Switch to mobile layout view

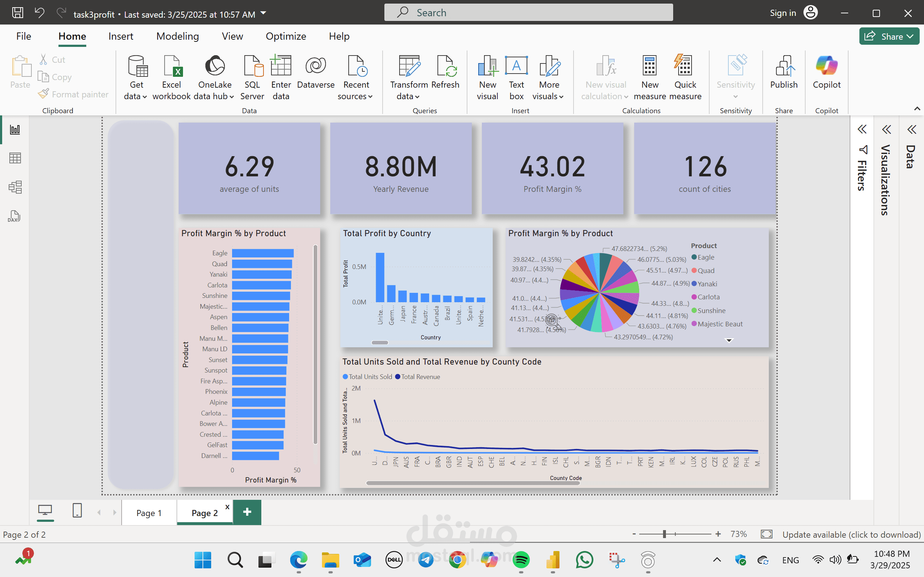tap(77, 511)
